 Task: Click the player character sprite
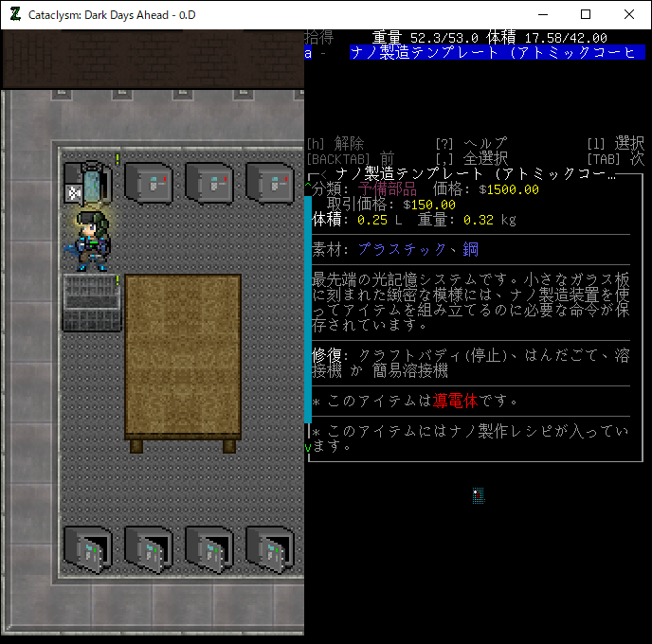pyautogui.click(x=93, y=241)
